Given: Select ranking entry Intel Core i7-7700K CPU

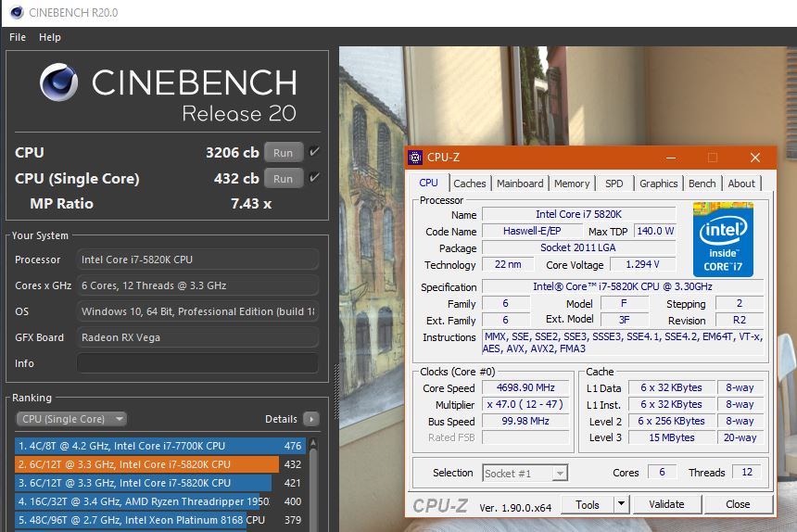Looking at the screenshot, I should pyautogui.click(x=160, y=446).
